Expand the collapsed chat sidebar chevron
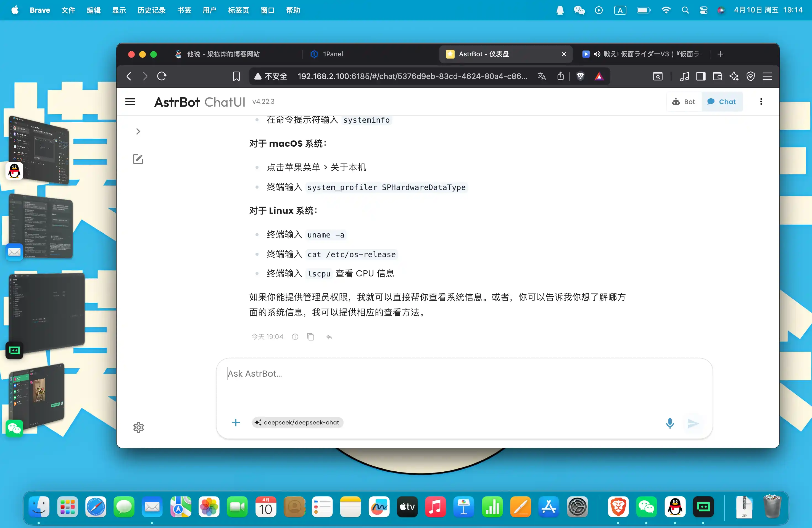This screenshot has height=528, width=812. point(138,131)
